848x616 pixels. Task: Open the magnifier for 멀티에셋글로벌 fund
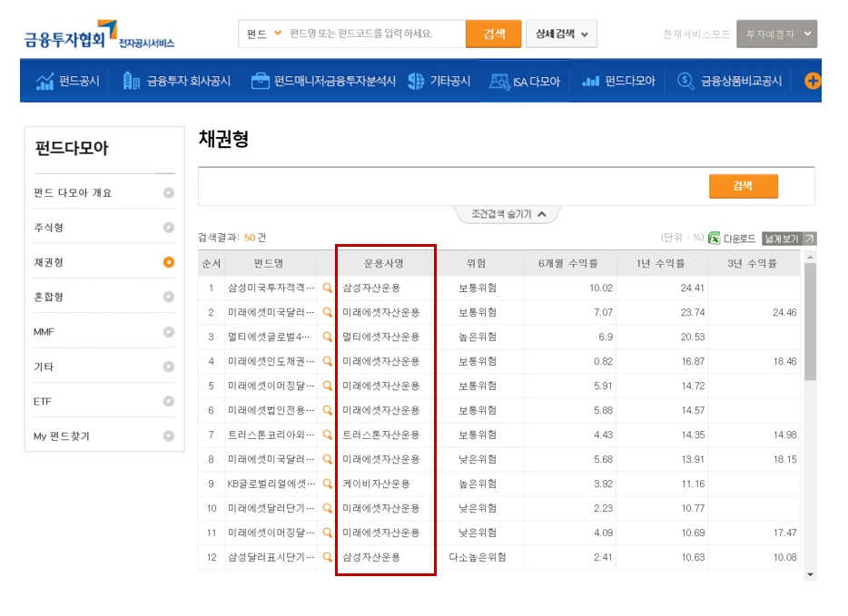327,337
